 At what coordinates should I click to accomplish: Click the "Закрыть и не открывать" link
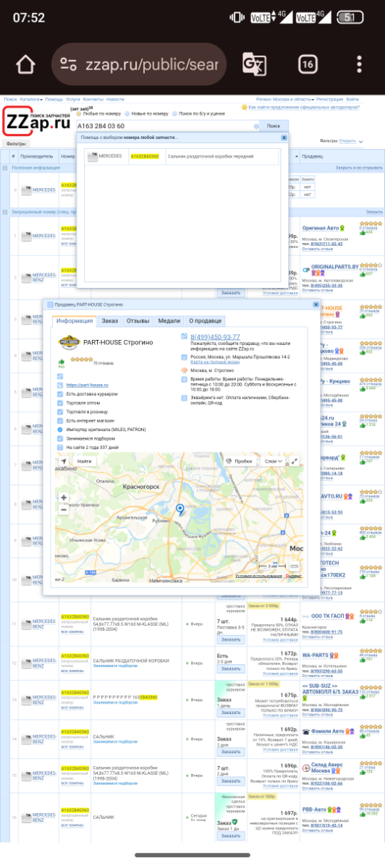tap(358, 168)
